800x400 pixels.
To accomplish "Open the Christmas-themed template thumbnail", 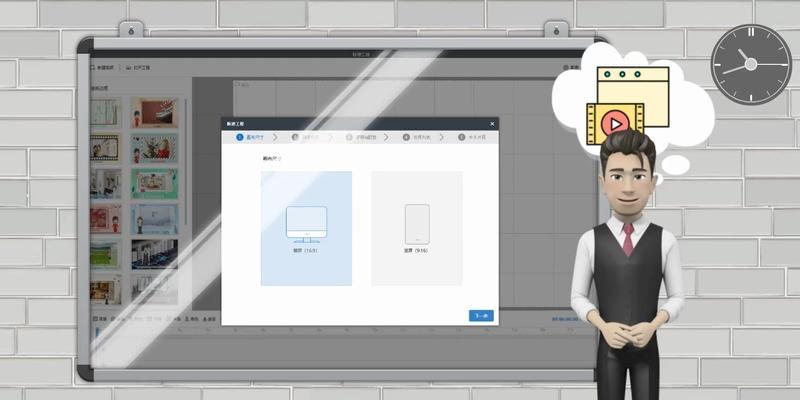I will 154,148.
